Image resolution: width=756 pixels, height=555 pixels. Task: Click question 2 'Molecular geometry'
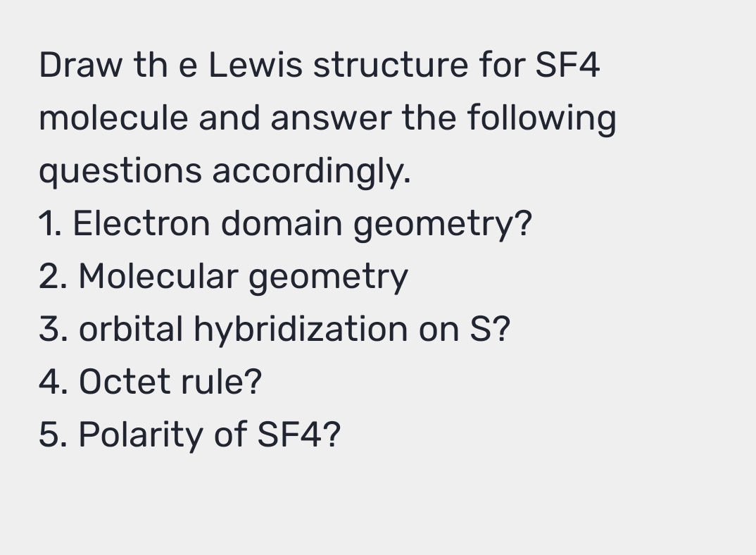pos(223,277)
